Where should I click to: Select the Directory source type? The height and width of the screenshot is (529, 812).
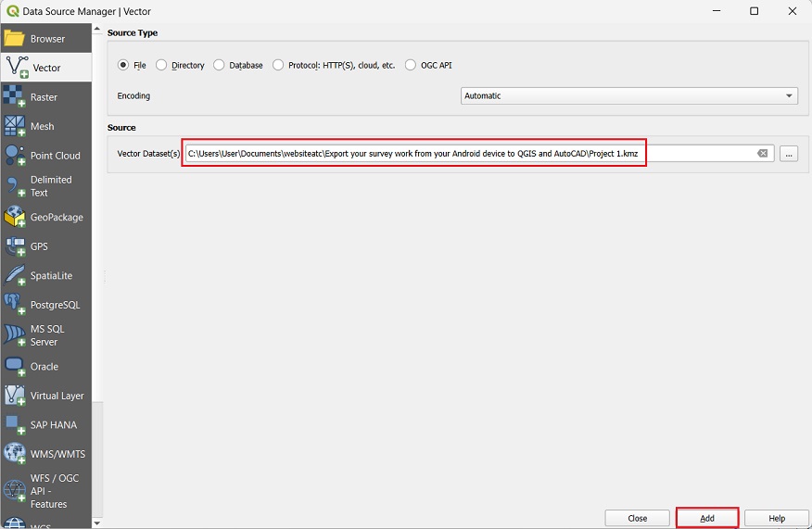162,66
